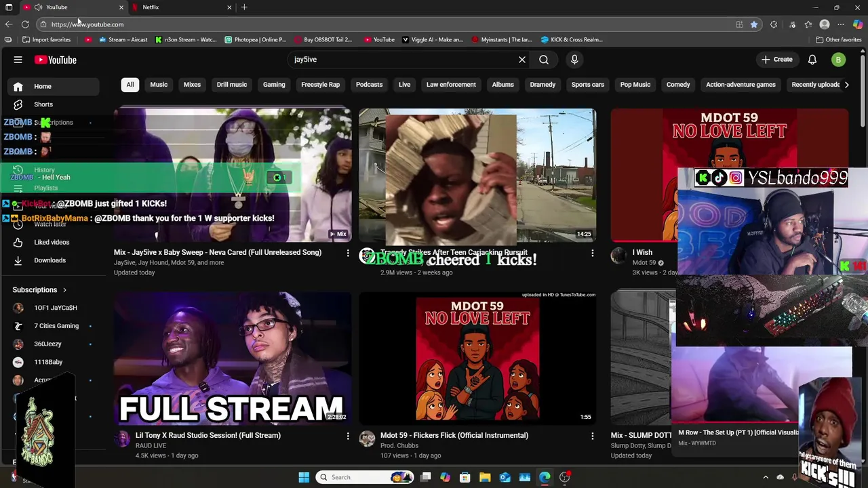Select the Freestyle Rap chip
This screenshot has width=868, height=488.
[x=320, y=85]
